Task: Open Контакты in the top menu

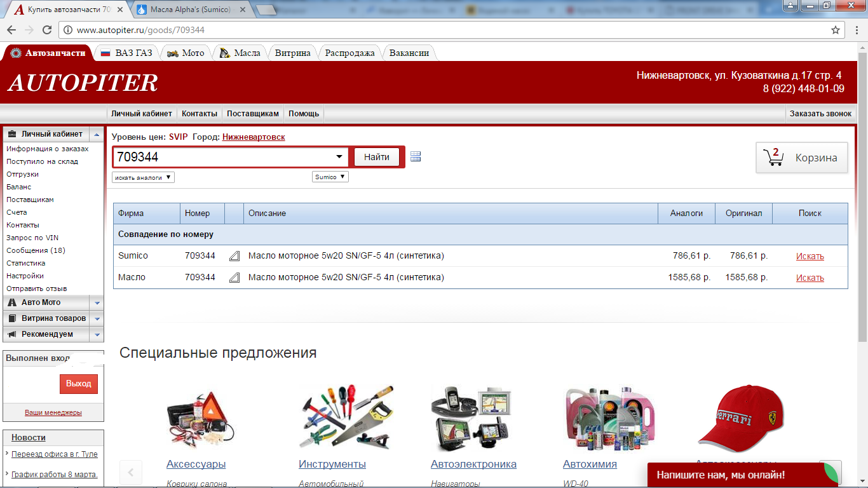Action: click(200, 114)
